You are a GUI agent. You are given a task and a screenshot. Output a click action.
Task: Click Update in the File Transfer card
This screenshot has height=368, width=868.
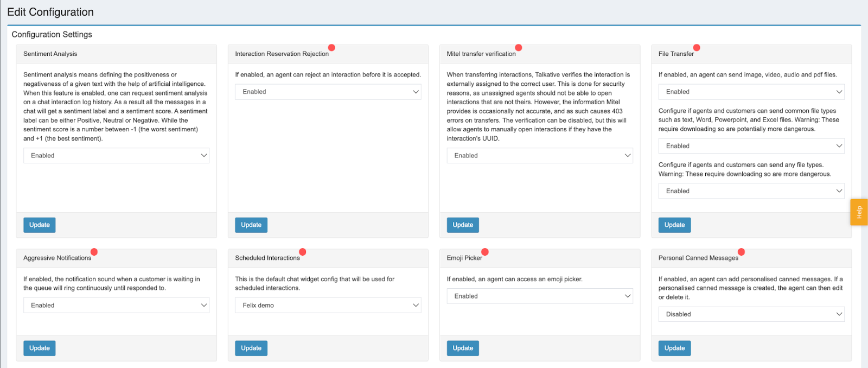click(x=674, y=225)
